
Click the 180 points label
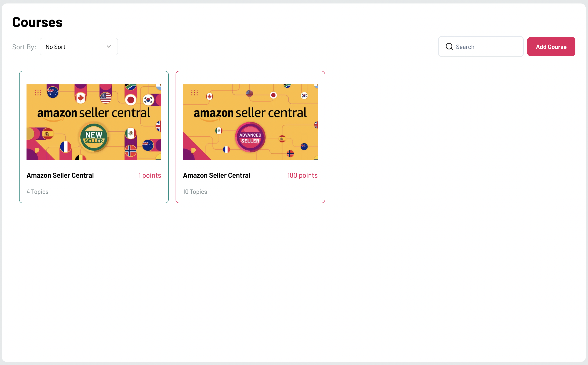302,175
